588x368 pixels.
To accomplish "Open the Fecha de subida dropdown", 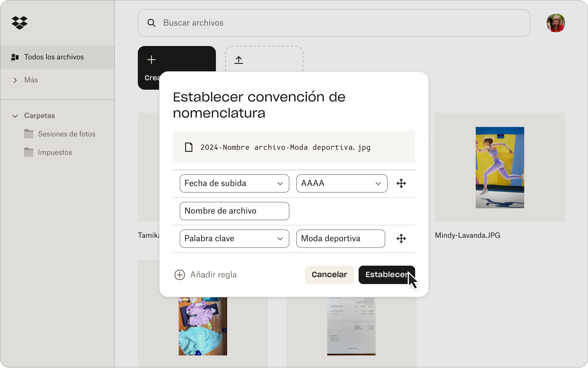I will [x=234, y=183].
